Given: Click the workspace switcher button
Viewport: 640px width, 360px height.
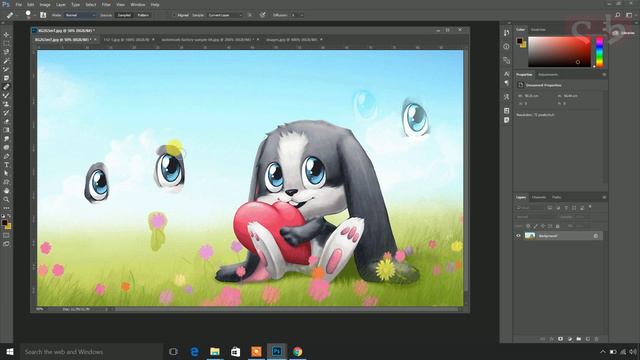Looking at the screenshot, I should tap(629, 15).
